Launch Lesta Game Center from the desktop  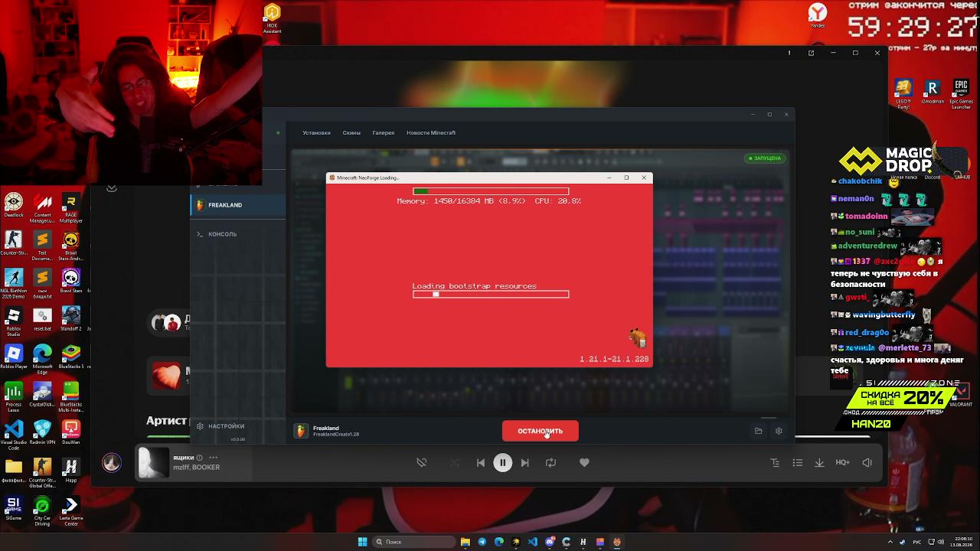coord(70,510)
